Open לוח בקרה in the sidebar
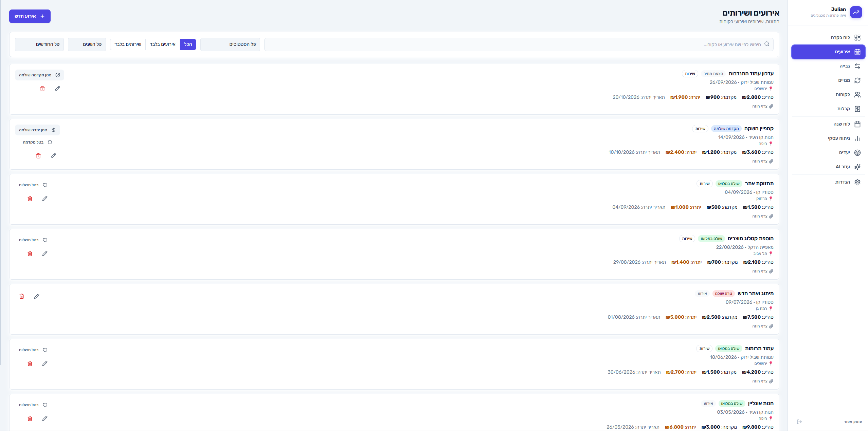This screenshot has width=868, height=431. point(828,38)
